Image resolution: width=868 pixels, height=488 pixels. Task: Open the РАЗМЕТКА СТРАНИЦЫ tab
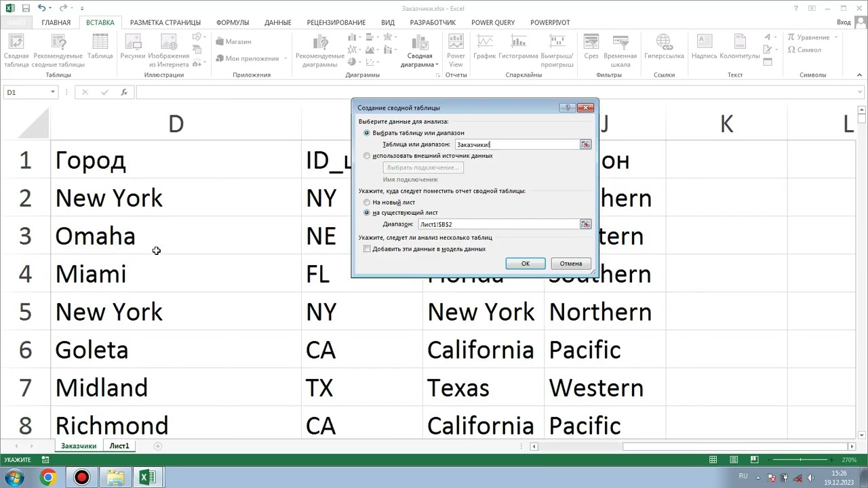(165, 22)
